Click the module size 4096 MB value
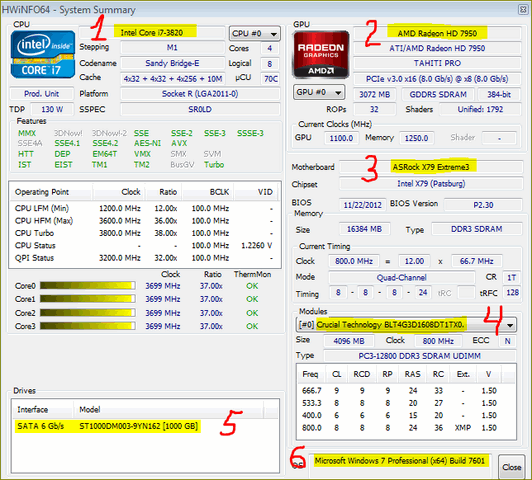This screenshot has width=532, height=480. point(349,341)
